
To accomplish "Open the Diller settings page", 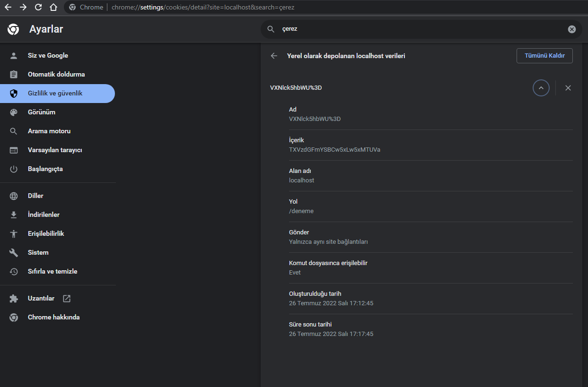I will [35, 196].
